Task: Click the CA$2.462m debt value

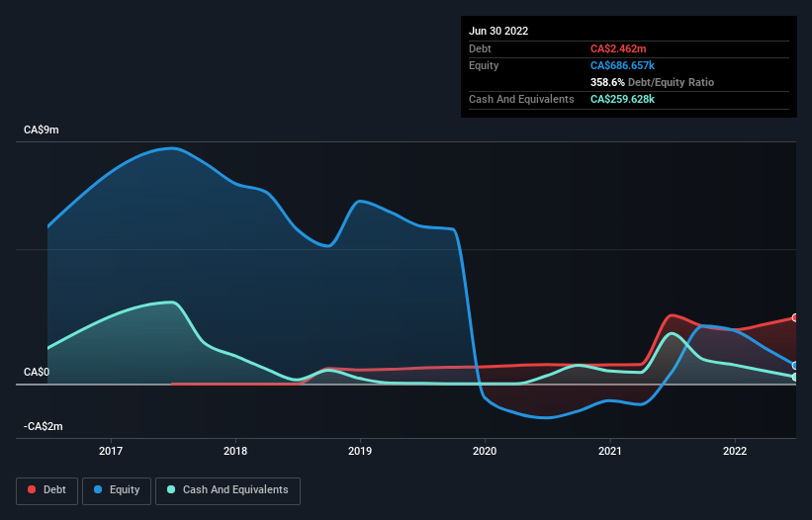Action: tap(618, 48)
